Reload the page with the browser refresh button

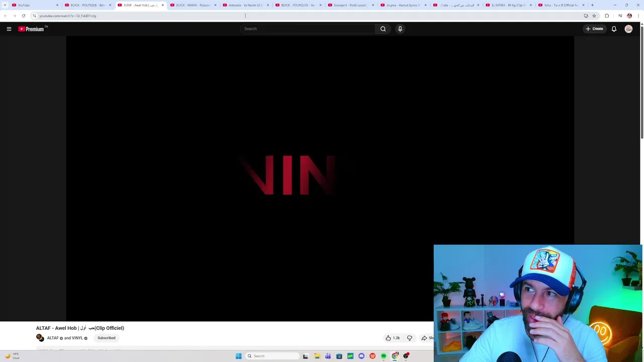point(24,16)
